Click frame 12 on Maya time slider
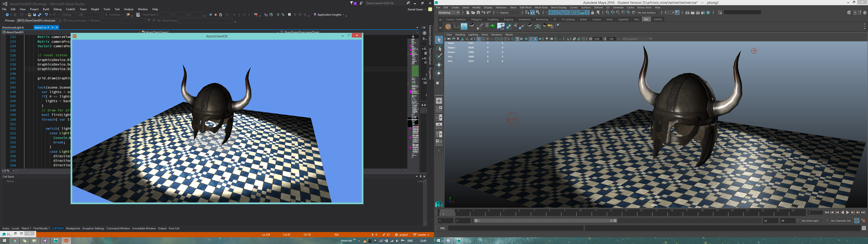The width and height of the screenshot is (868, 244). [611, 212]
